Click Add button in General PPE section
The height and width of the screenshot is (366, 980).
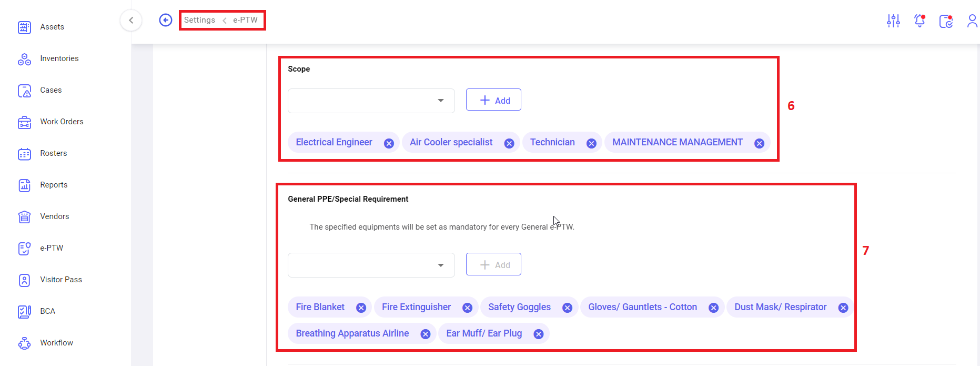(x=493, y=264)
